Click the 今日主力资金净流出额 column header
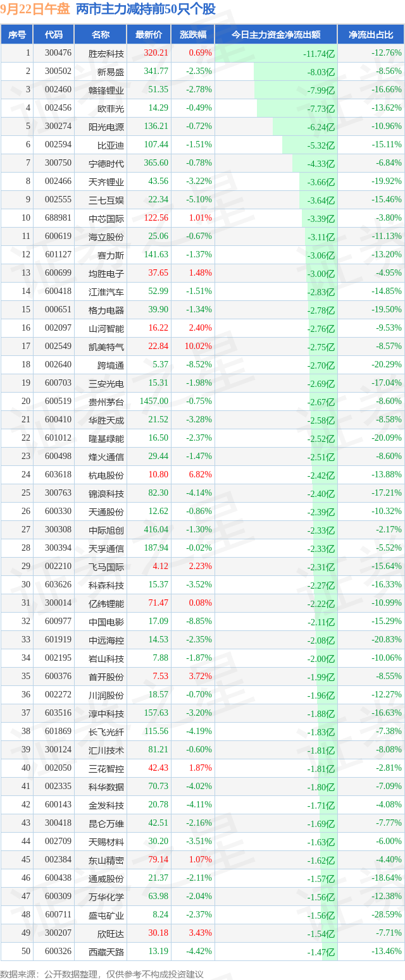405x980 pixels. click(x=276, y=35)
